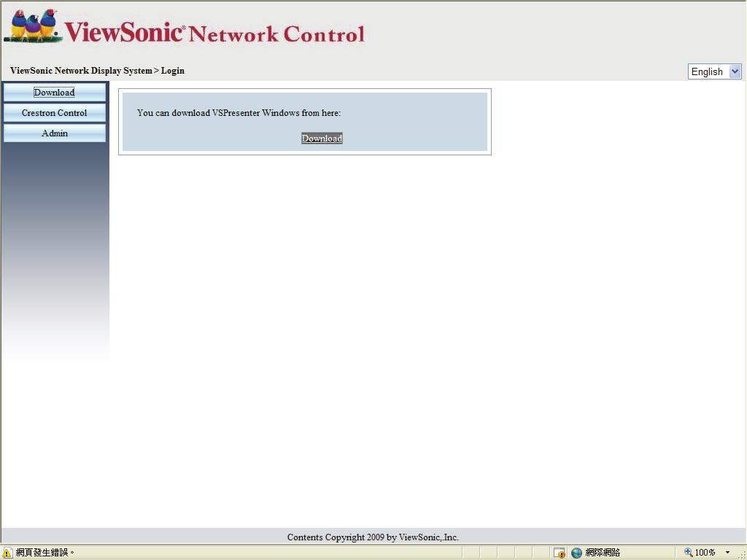Click the 網際網路 zone label
747x560 pixels.
[603, 553]
